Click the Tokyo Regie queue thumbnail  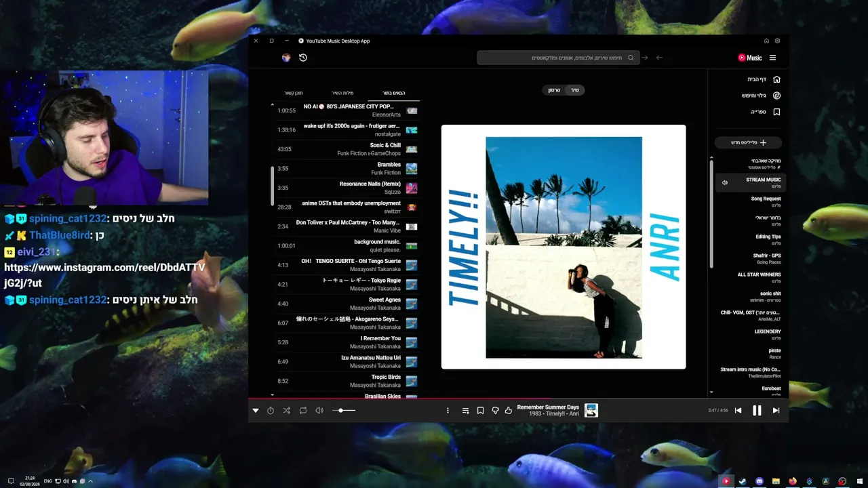point(412,285)
